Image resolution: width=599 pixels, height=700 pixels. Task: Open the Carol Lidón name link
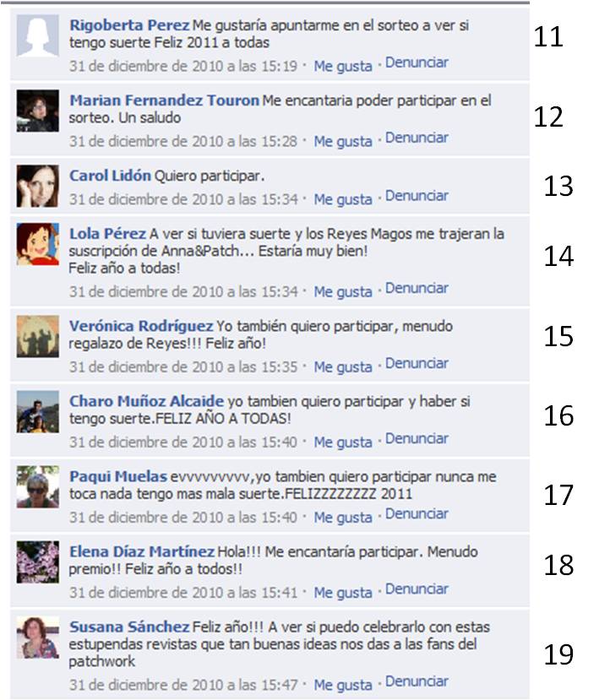point(110,176)
